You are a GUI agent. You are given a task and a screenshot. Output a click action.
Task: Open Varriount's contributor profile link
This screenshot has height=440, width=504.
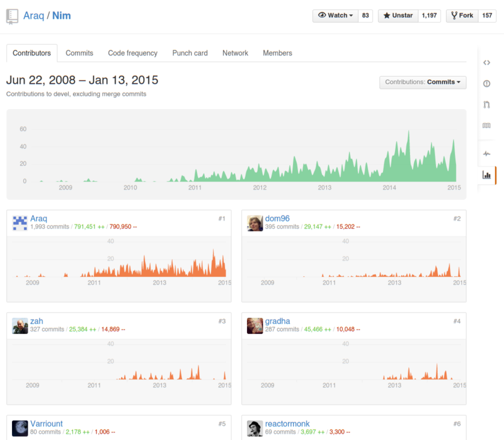[x=47, y=424]
